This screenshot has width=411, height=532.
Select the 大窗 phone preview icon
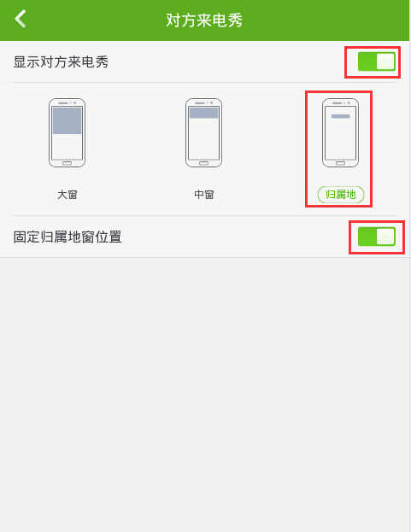(67, 133)
